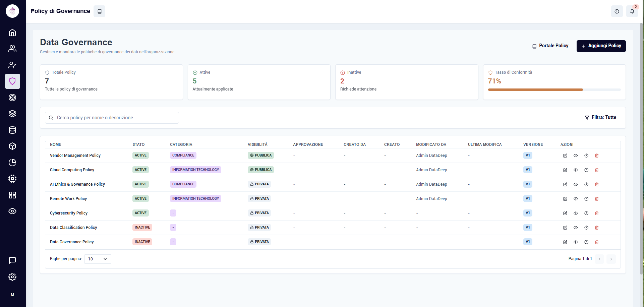
Task: Click the Aggiungi Policy button
Action: point(601,46)
